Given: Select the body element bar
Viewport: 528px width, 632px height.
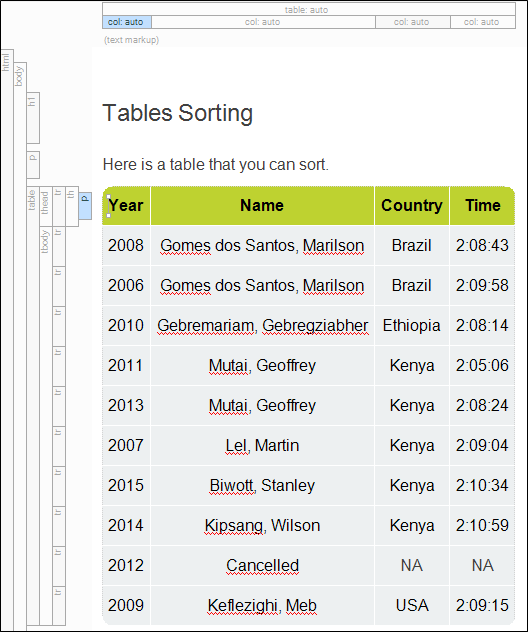Looking at the screenshot, I should click(20, 346).
